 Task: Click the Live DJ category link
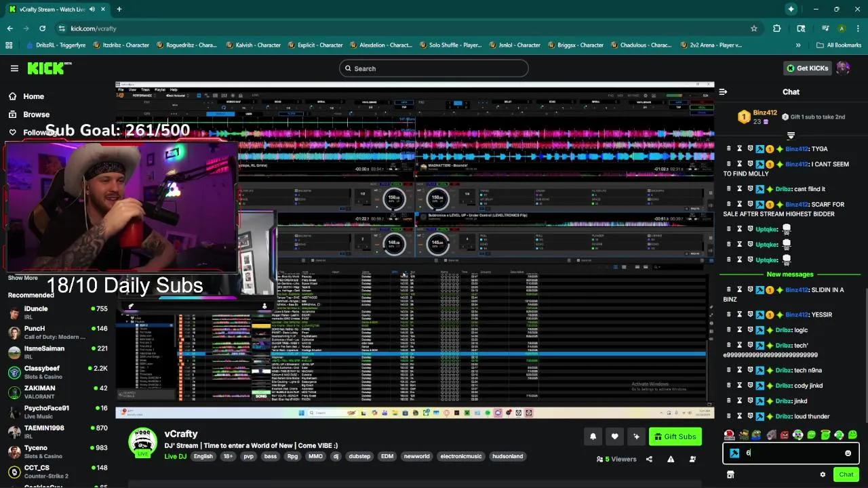click(175, 456)
